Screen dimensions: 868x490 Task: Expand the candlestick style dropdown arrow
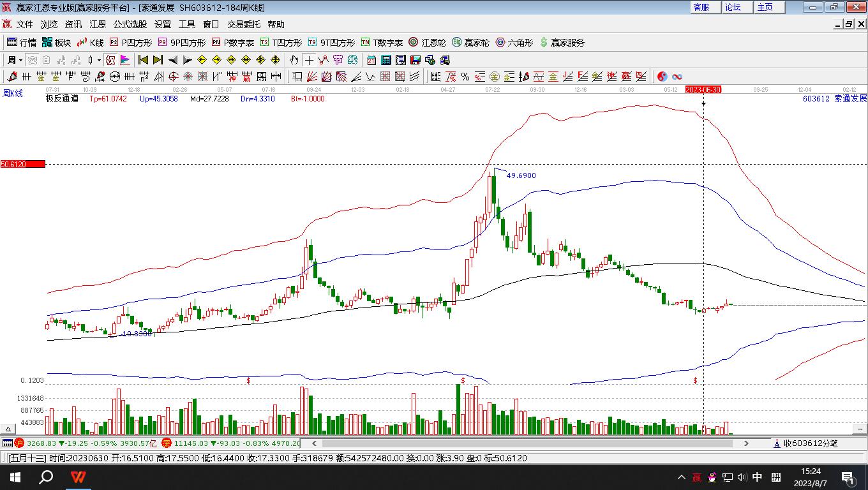point(98,60)
